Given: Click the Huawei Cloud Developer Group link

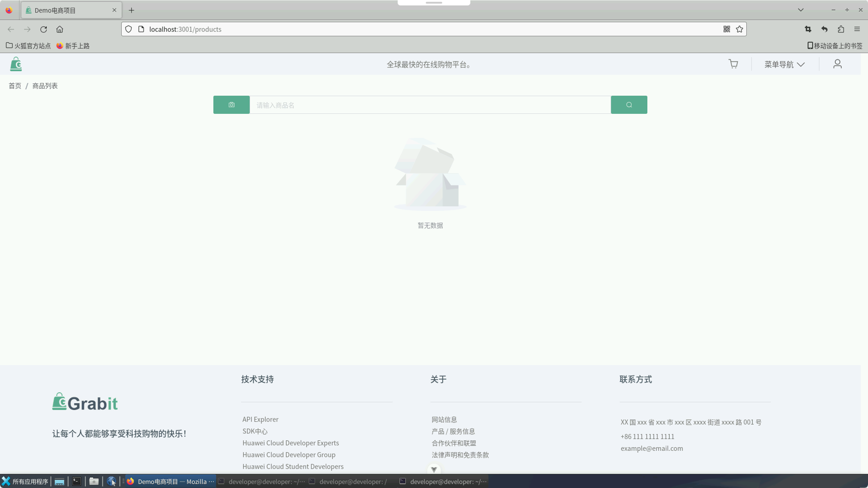Looking at the screenshot, I should click(289, 455).
